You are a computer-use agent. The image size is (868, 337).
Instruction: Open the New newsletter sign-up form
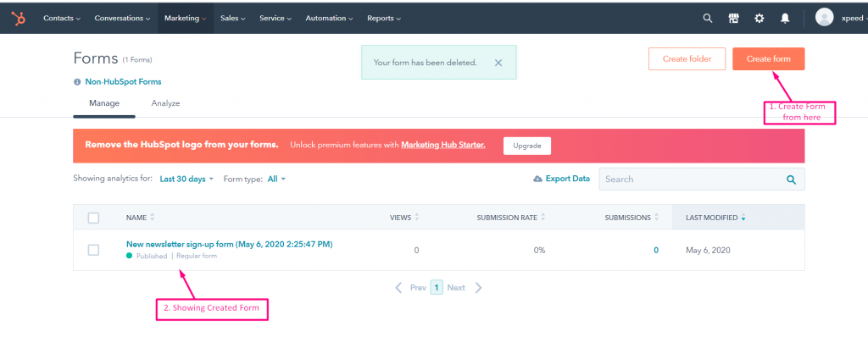(229, 244)
